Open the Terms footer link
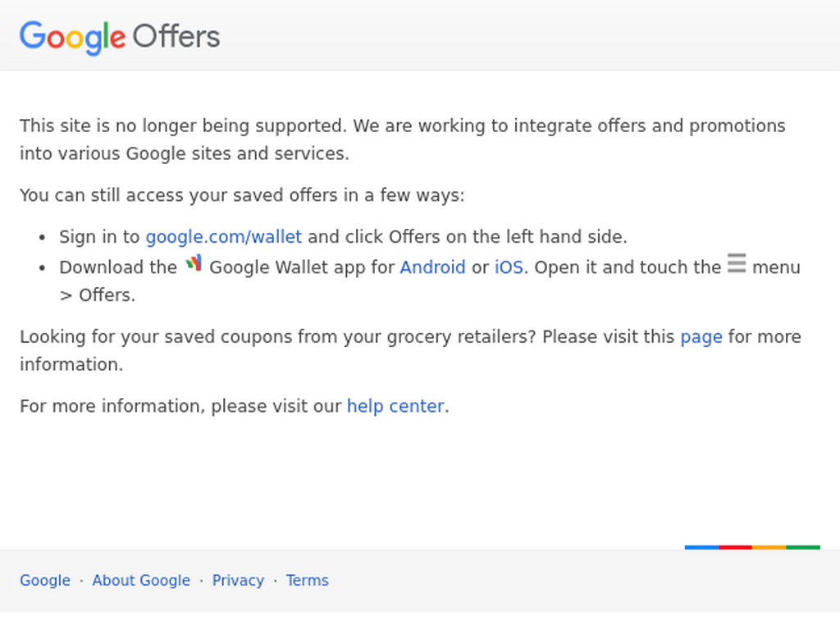Screen dimensions: 840x630 point(307,581)
